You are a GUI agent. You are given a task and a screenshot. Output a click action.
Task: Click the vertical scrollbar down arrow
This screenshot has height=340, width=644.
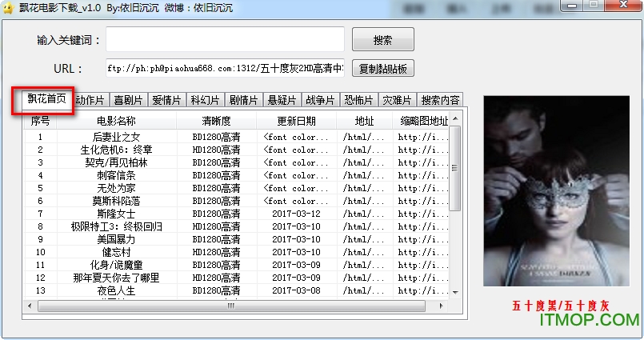[x=455, y=292]
